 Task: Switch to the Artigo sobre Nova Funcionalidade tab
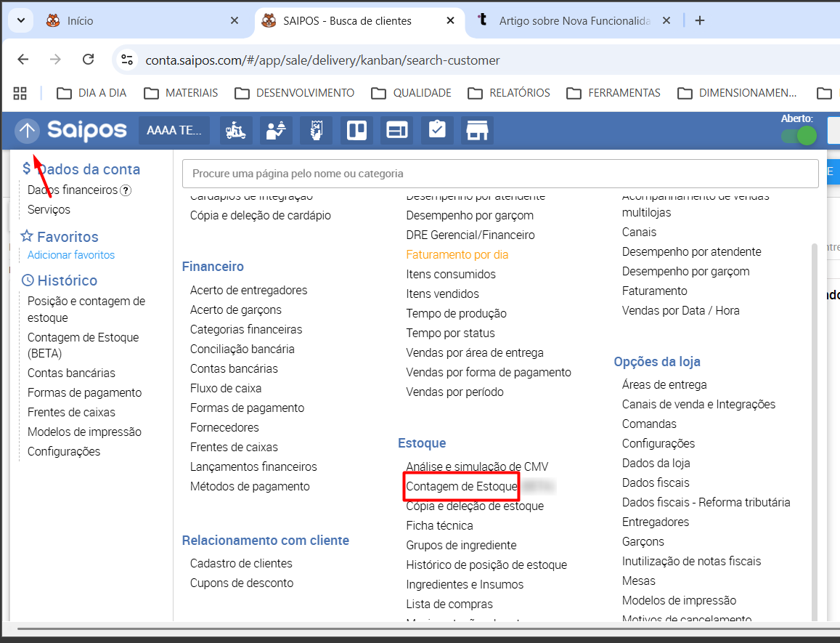pyautogui.click(x=575, y=21)
